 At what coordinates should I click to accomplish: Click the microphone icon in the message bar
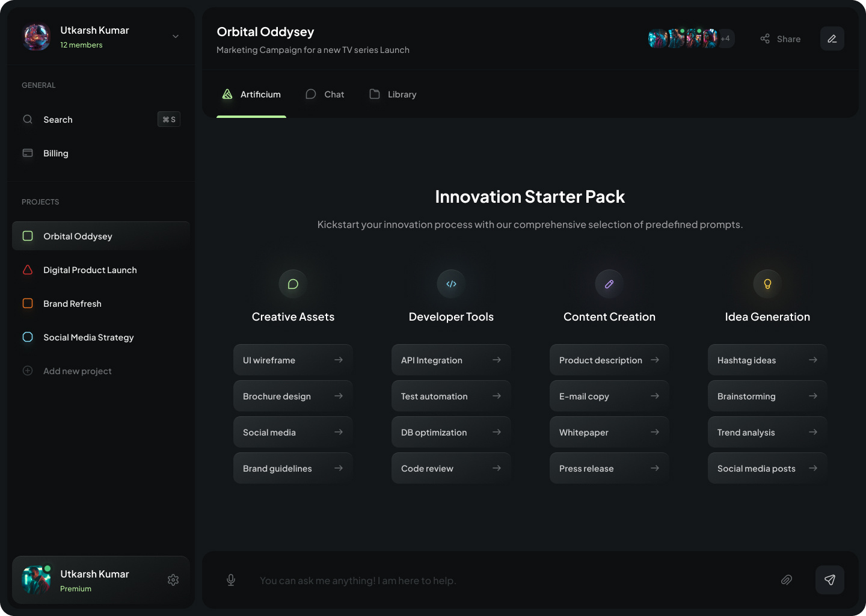click(231, 580)
